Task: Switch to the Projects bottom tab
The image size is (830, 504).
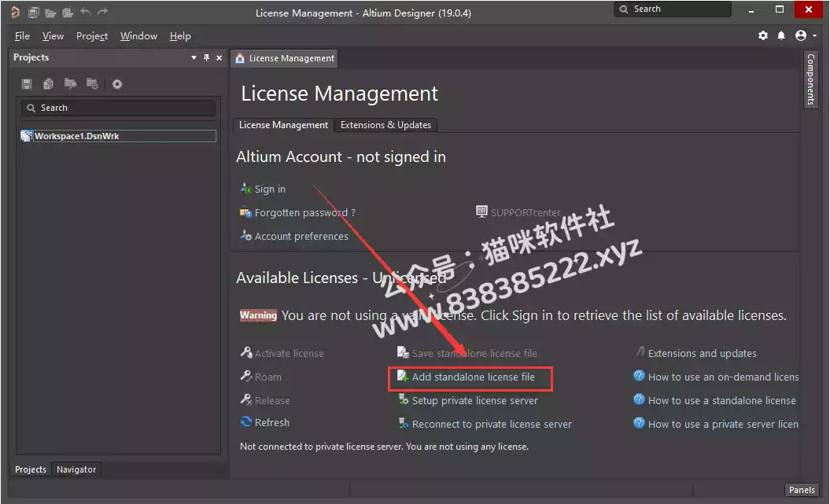Action: pos(31,469)
